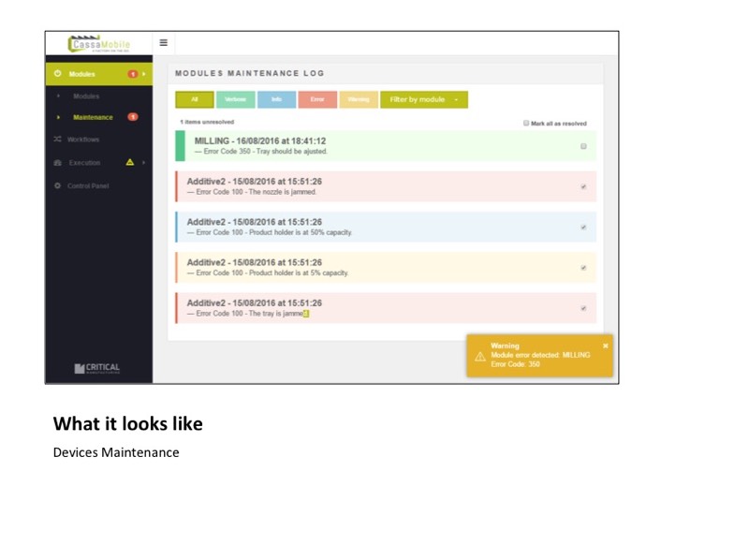Select the Maintenance sidebar item
This screenshot has width=749, height=560.
pyautogui.click(x=93, y=117)
